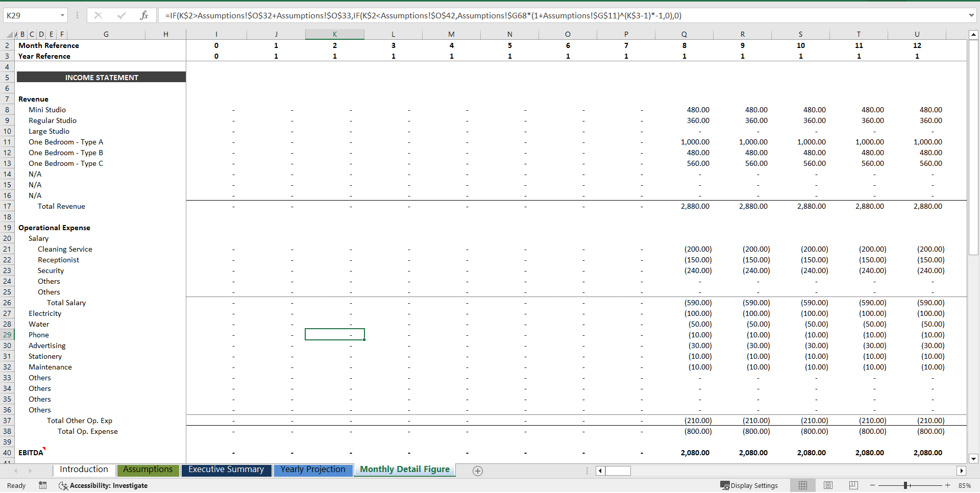Viewport: 980px width, 493px height.
Task: Expand the formula bar with its chevron
Action: 972,15
